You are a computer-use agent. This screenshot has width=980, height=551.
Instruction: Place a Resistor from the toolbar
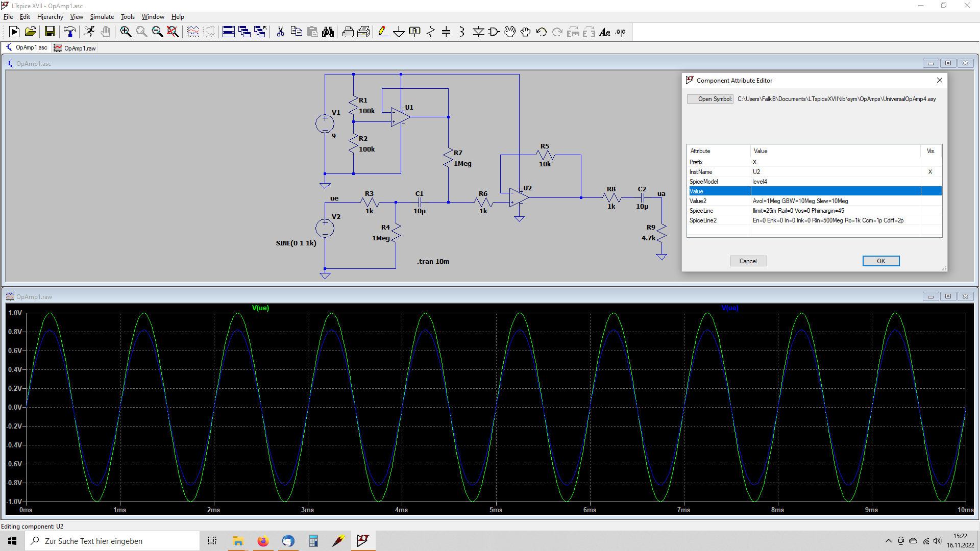point(431,32)
